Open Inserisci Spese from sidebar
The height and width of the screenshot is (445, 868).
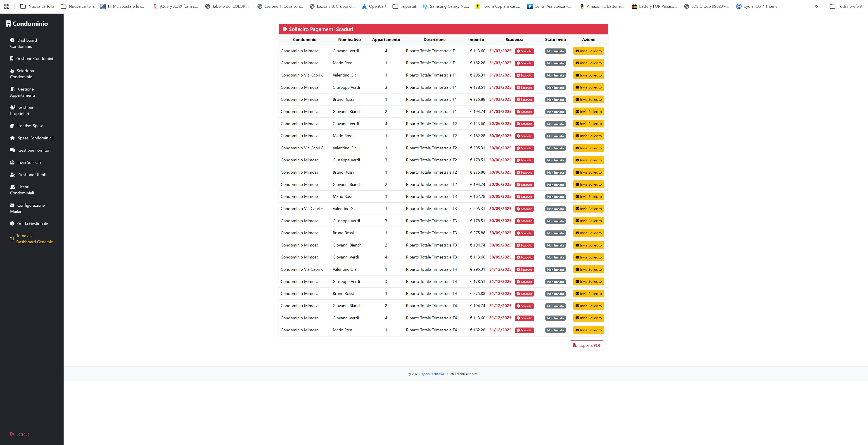30,126
